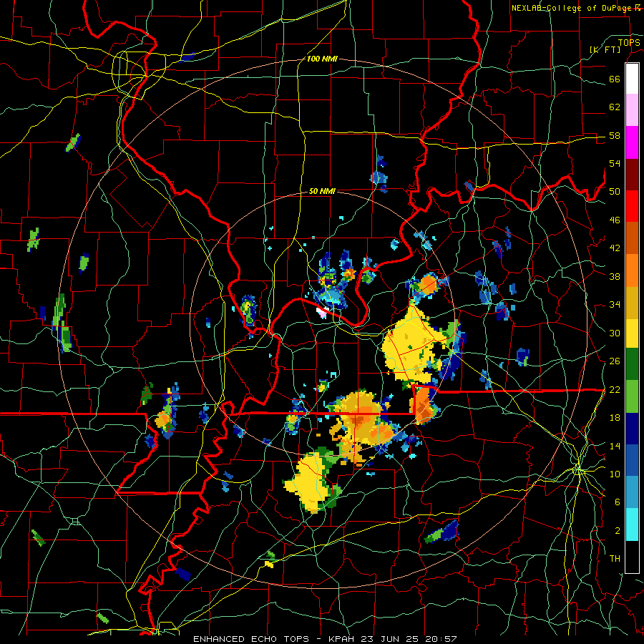Pick the light blue legend swatch
The height and width of the screenshot is (644, 644).
click(632, 492)
